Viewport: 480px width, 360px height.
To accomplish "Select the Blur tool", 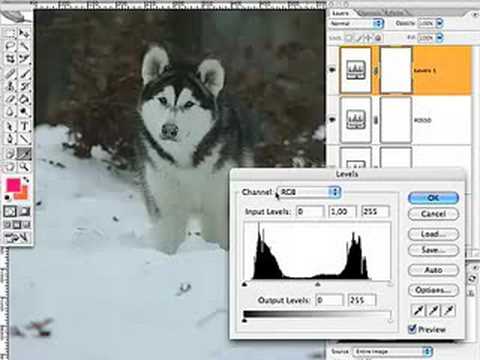I will point(10,112).
